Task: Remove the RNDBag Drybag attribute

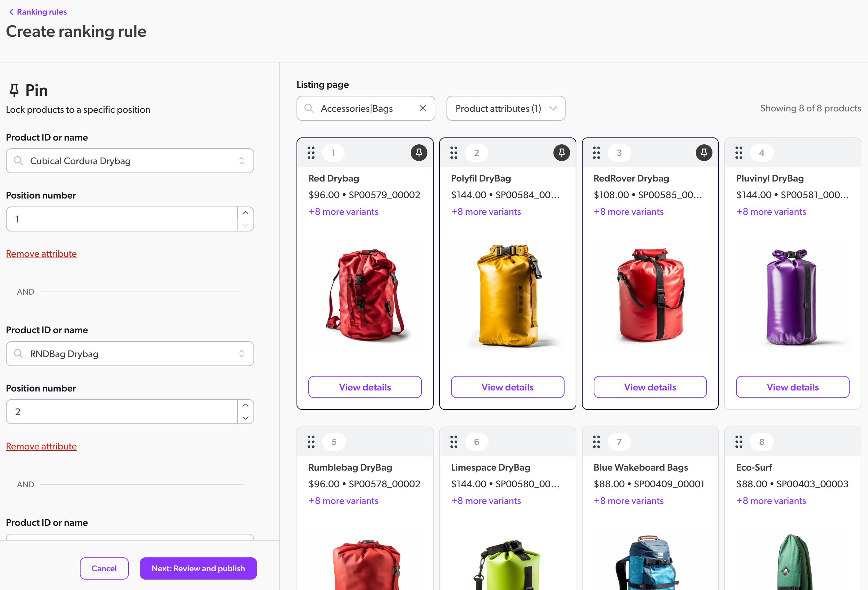Action: (41, 446)
